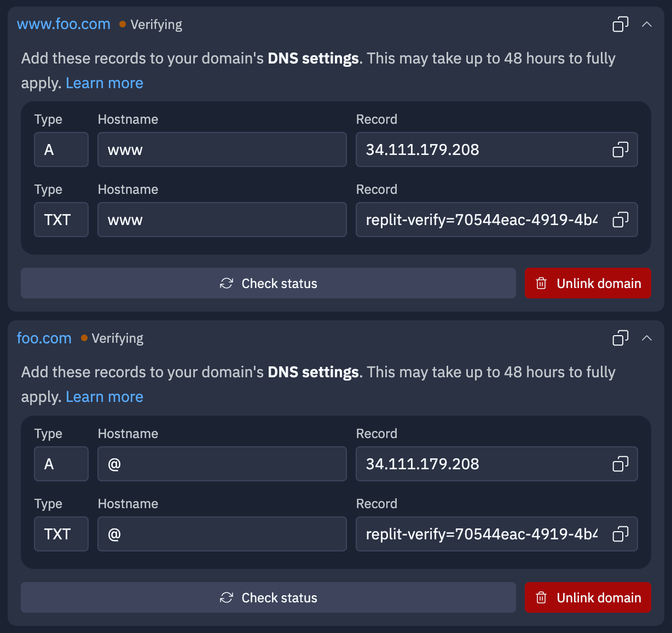672x633 pixels.
Task: Copy the TXT record value for www
Action: (621, 220)
